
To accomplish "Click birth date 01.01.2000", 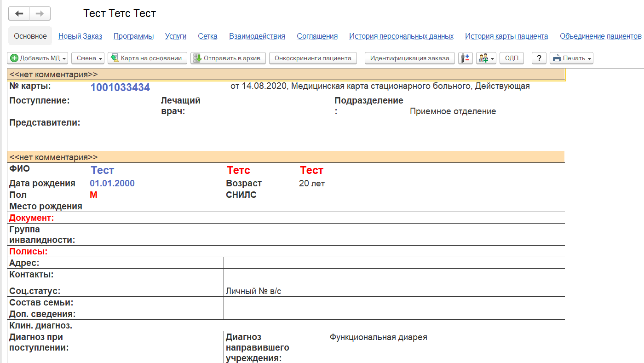I will tap(112, 183).
